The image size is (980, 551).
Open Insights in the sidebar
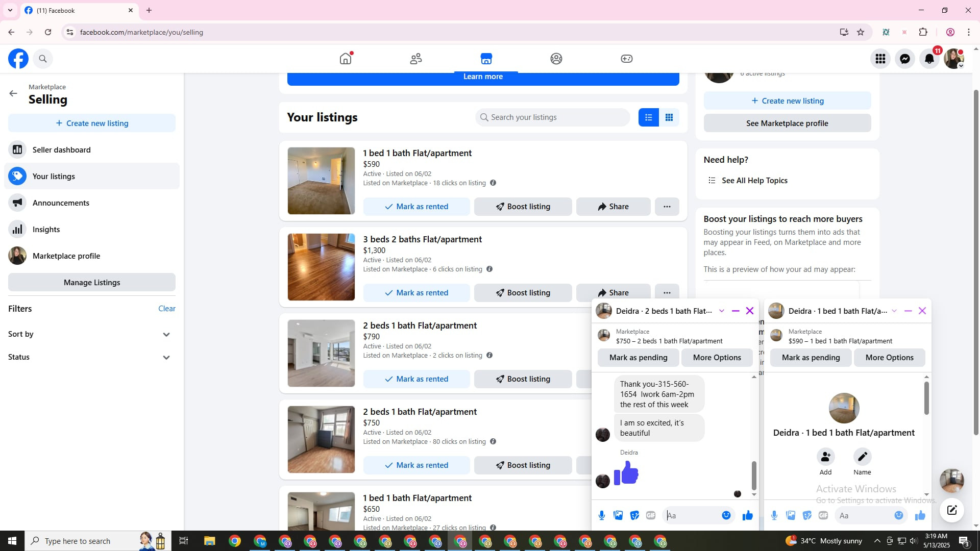[92, 229]
